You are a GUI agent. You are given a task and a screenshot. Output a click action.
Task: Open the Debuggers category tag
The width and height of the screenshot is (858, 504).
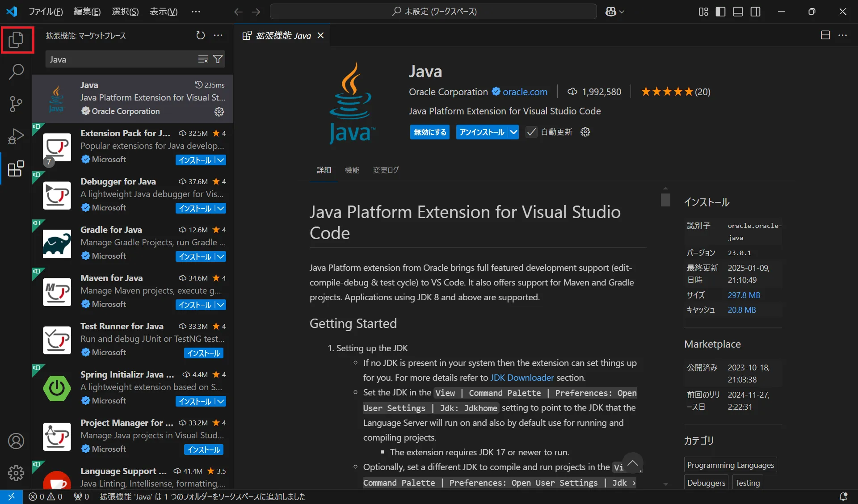pyautogui.click(x=706, y=483)
